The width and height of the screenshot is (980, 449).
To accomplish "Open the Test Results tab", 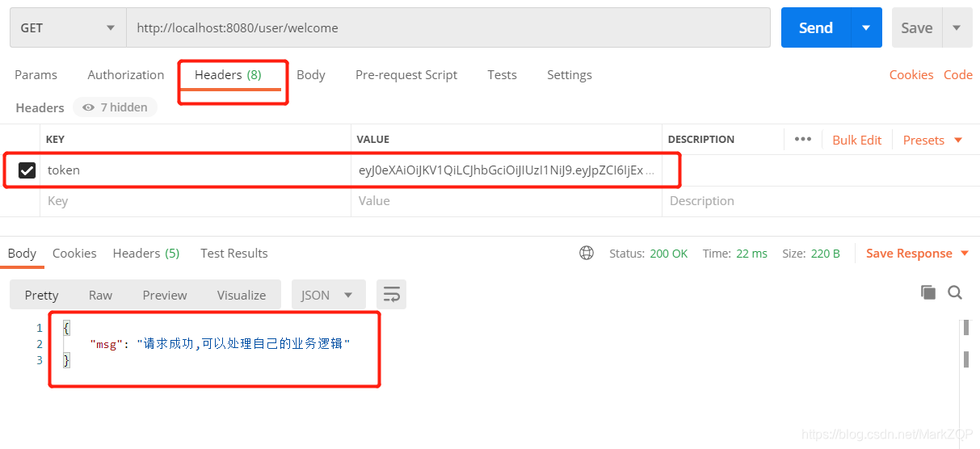I will pyautogui.click(x=234, y=253).
